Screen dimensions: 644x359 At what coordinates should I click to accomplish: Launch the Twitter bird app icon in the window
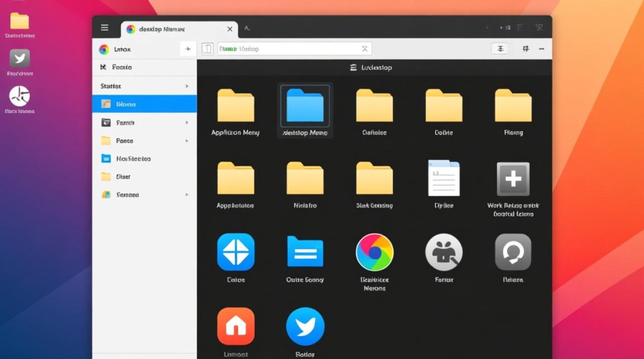tap(305, 326)
